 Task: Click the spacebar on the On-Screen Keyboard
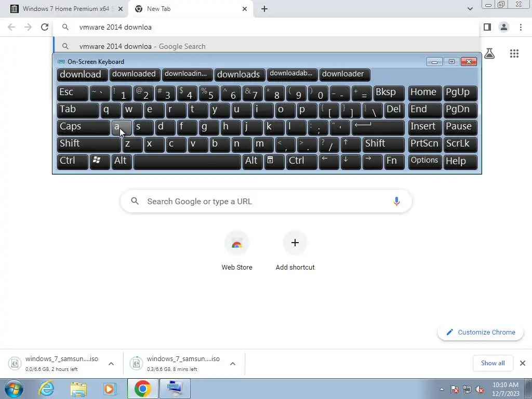[187, 162]
